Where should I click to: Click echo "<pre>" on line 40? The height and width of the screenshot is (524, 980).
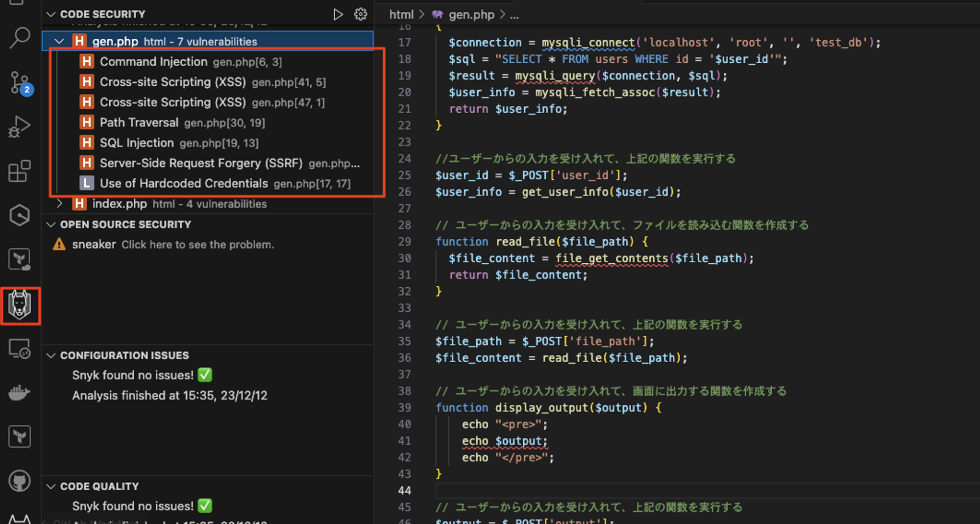pyautogui.click(x=505, y=424)
